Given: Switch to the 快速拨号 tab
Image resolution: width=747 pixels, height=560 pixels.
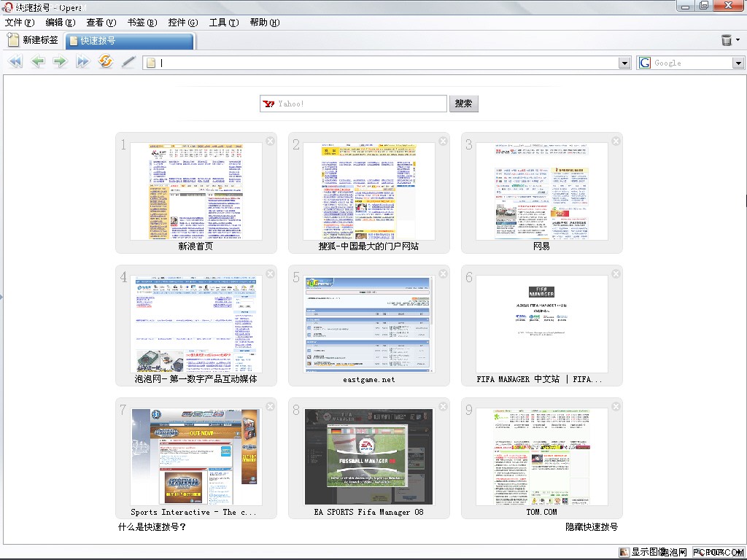Looking at the screenshot, I should (x=130, y=41).
